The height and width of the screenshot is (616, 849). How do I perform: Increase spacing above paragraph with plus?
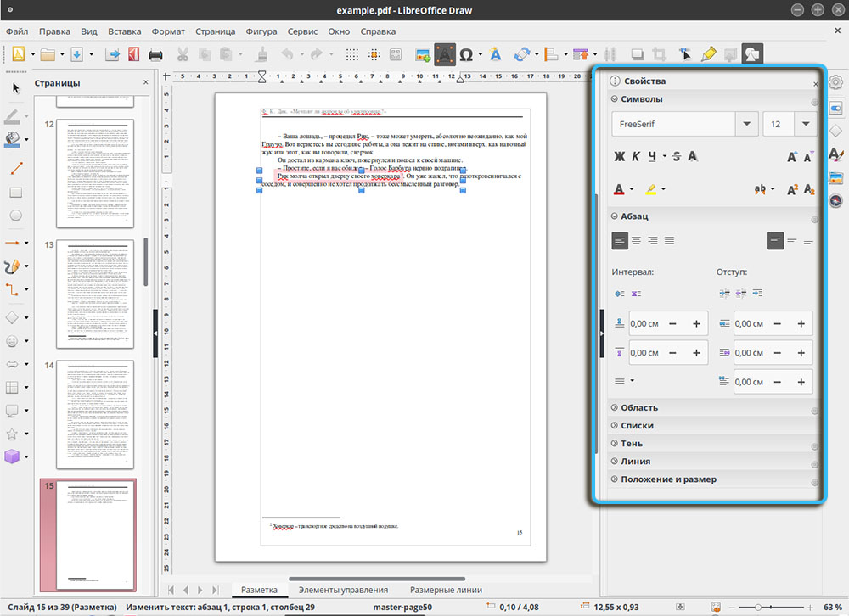[x=696, y=323]
